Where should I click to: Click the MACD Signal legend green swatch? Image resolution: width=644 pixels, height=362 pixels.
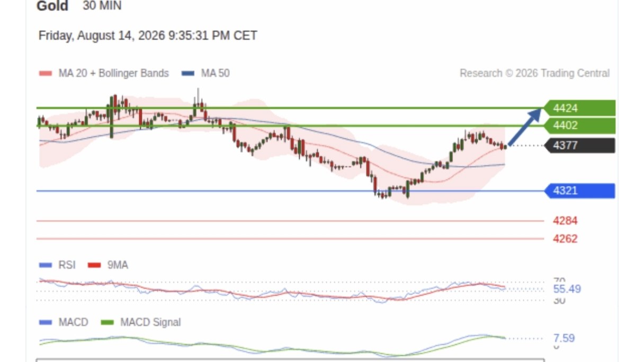[x=108, y=322]
